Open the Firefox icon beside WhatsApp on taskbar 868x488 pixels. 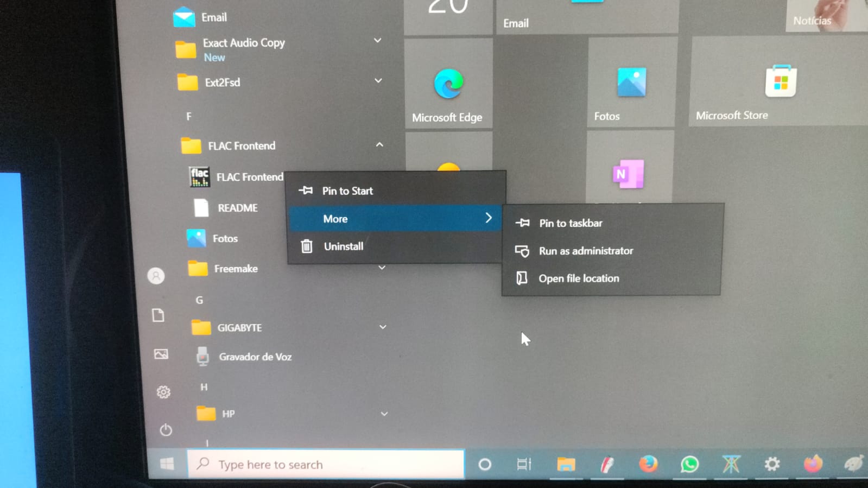pyautogui.click(x=648, y=464)
